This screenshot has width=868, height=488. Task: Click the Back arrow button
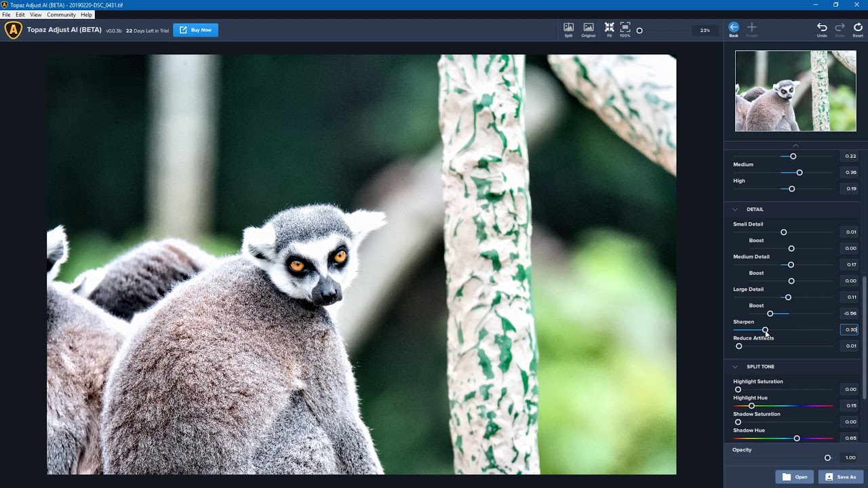click(734, 30)
